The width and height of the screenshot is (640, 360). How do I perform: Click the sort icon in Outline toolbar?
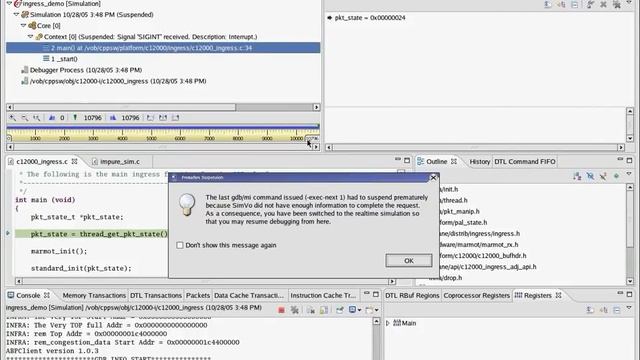(x=577, y=176)
